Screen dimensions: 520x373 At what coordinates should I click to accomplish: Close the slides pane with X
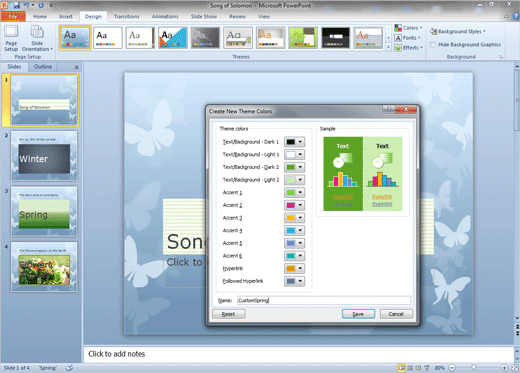point(77,67)
